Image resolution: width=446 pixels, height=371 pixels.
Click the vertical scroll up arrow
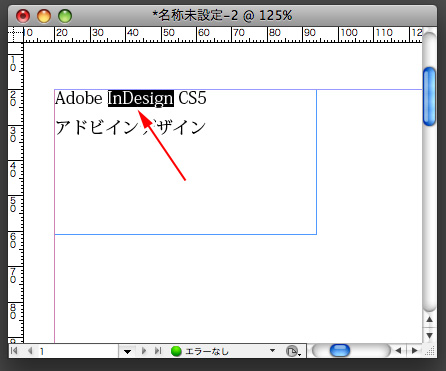[x=429, y=320]
